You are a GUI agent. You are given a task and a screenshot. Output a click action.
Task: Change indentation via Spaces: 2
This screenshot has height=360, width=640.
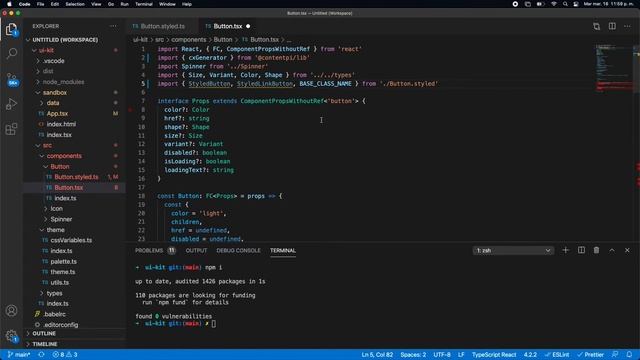click(413, 355)
